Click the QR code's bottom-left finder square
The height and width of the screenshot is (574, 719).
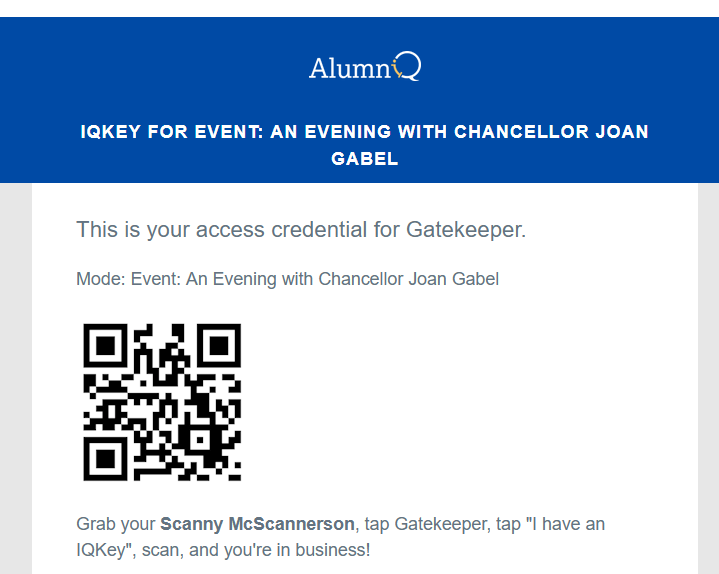click(x=105, y=459)
